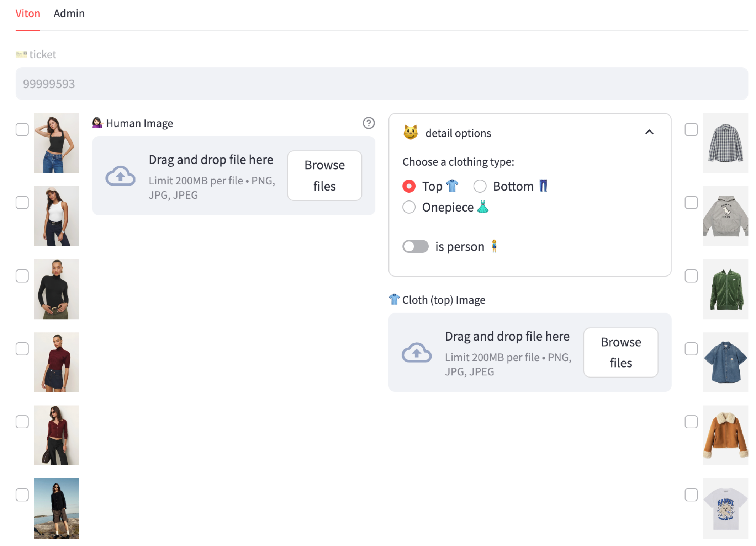Click the cloud upload icon in Human Image dropzone
This screenshot has width=756, height=546.
[120, 176]
